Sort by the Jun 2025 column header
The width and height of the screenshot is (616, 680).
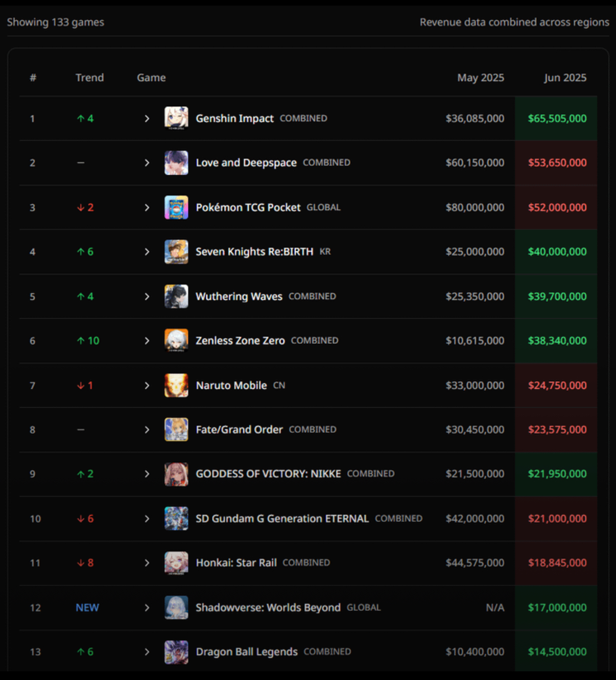tap(565, 78)
